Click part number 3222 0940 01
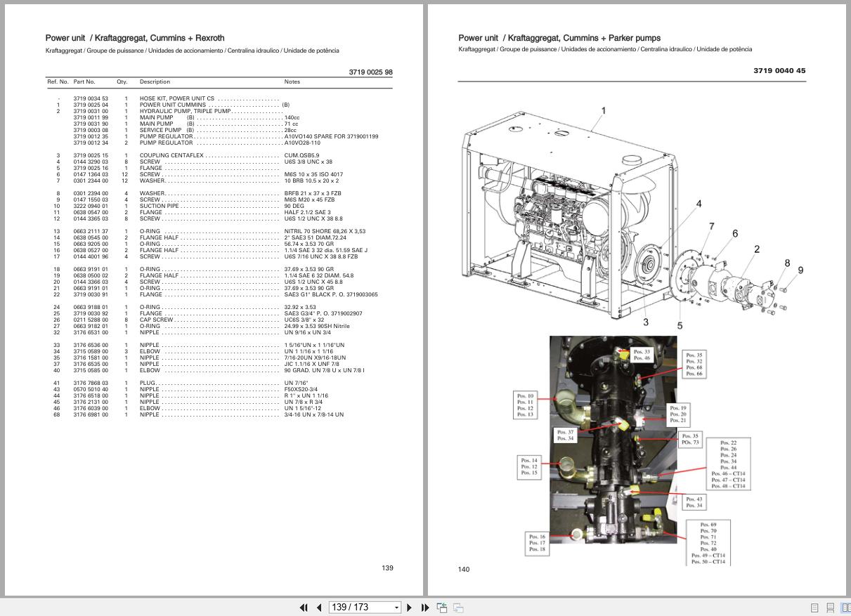The width and height of the screenshot is (851, 616). click(x=91, y=206)
